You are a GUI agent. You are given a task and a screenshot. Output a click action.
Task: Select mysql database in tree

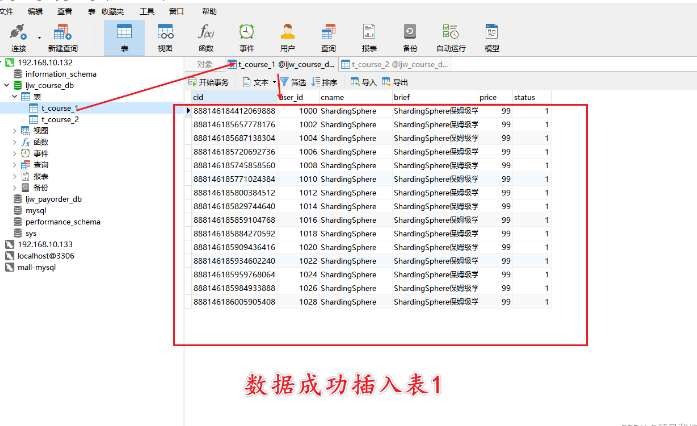pyautogui.click(x=36, y=210)
